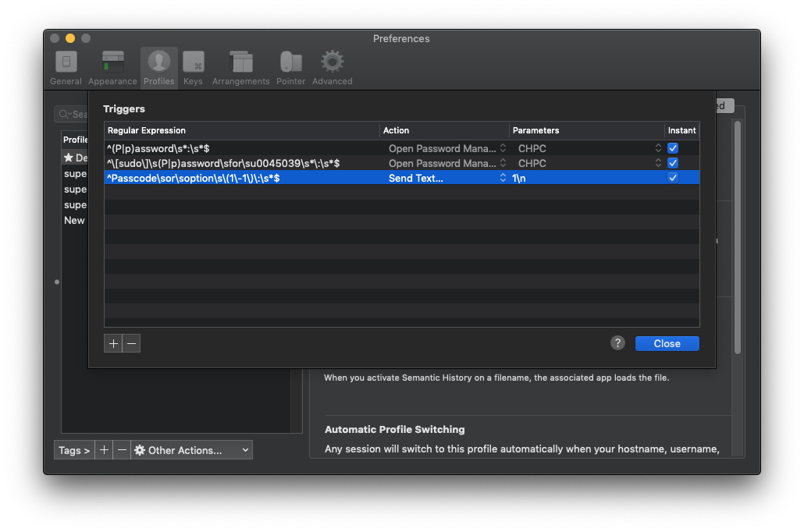Image resolution: width=804 pixels, height=532 pixels.
Task: Open the Other Actions dropdown
Action: (192, 450)
